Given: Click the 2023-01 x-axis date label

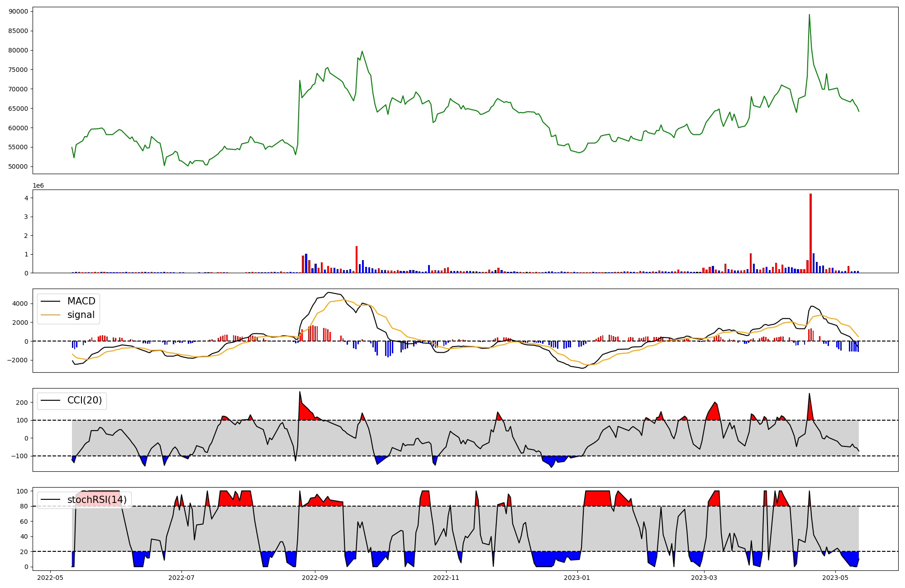Looking at the screenshot, I should (577, 578).
